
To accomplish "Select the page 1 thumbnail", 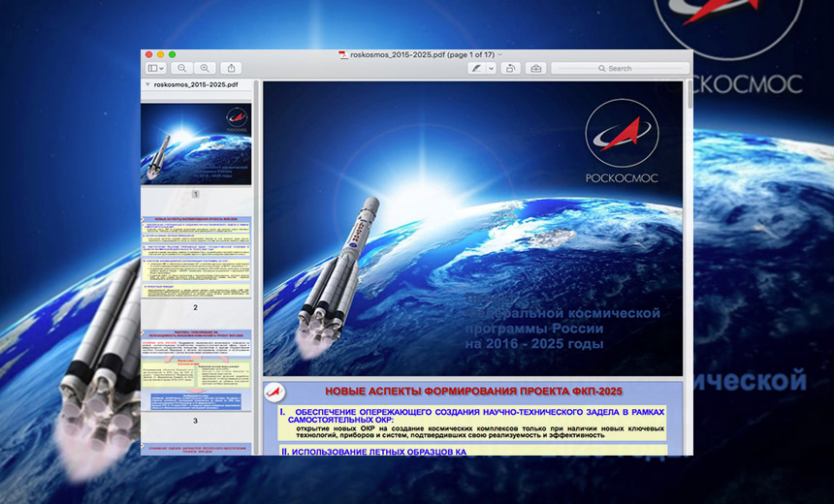I will tap(196, 144).
